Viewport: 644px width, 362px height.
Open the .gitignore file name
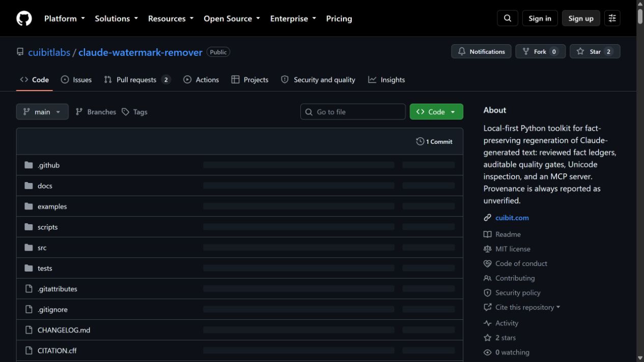(52, 310)
